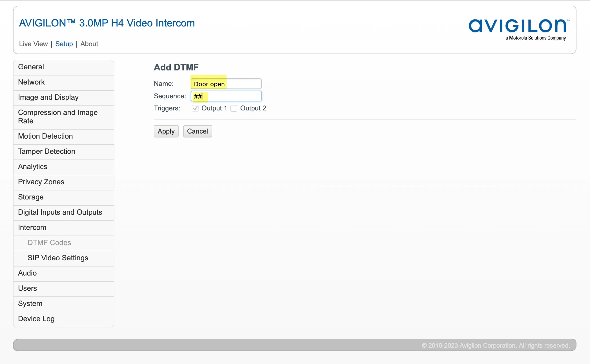590x364 pixels.
Task: Go to Audio settings
Action: point(64,273)
